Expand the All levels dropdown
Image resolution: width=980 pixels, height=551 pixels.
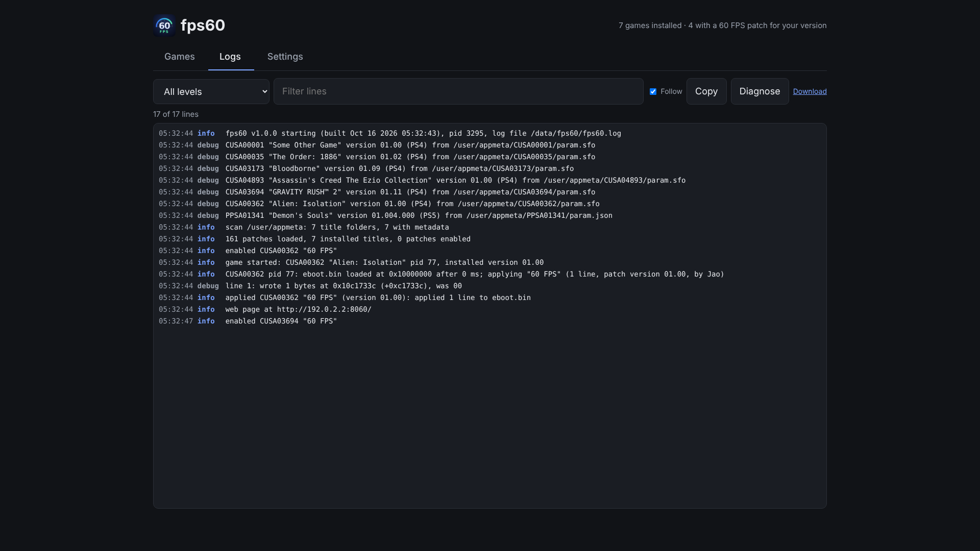tap(211, 92)
